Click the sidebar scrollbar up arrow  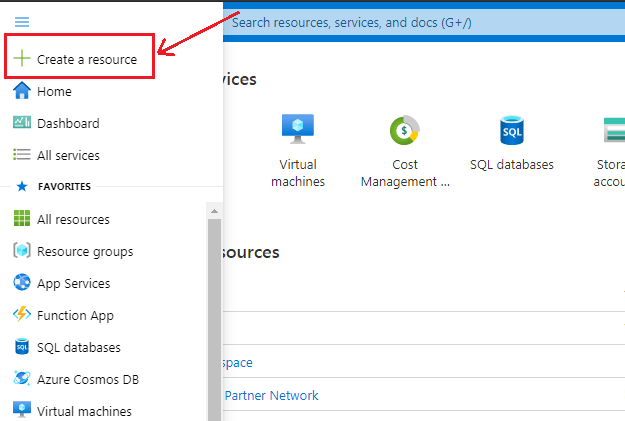(214, 211)
